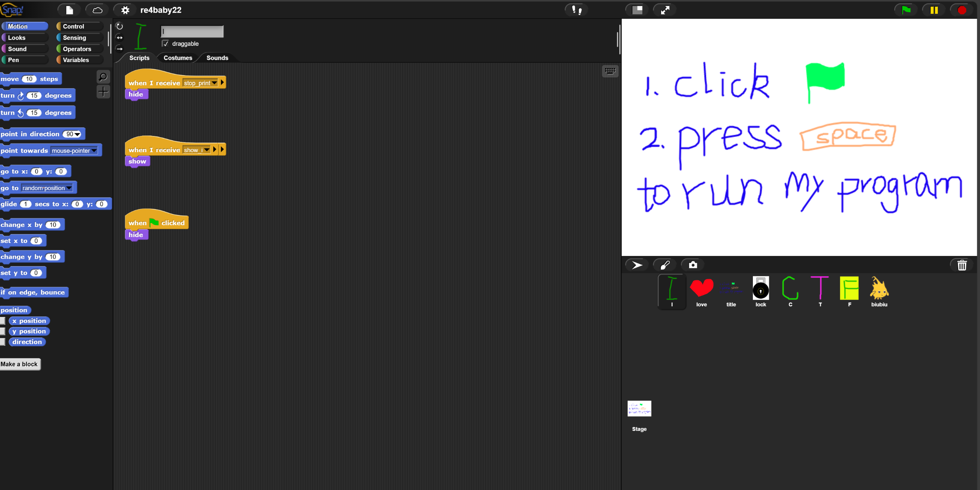This screenshot has height=490, width=980.
Task: Select the Control category
Action: (x=80, y=26)
